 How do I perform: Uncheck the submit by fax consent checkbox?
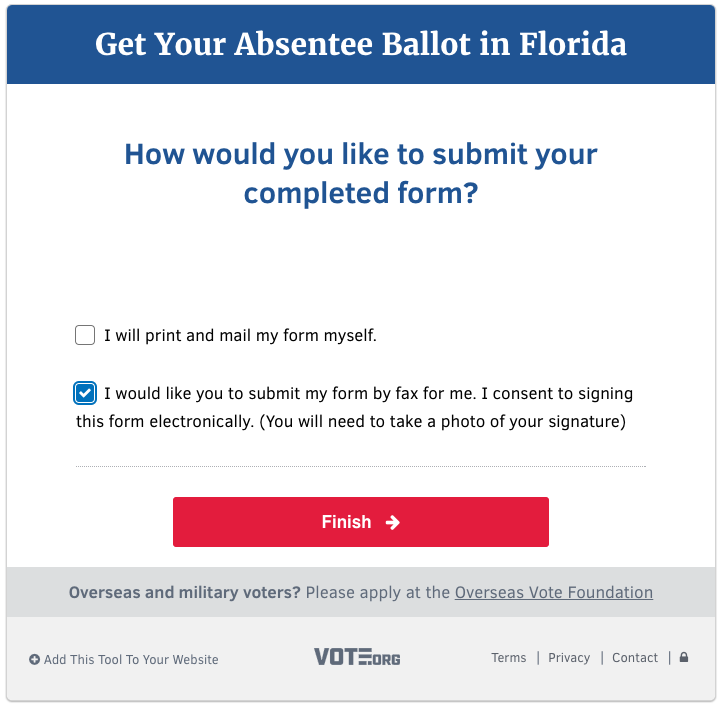[x=85, y=393]
